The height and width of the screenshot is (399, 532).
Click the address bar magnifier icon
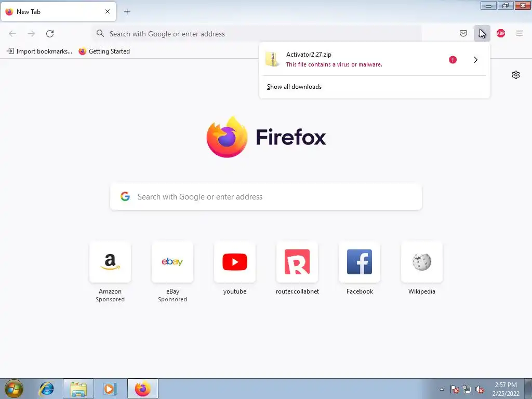coord(100,33)
